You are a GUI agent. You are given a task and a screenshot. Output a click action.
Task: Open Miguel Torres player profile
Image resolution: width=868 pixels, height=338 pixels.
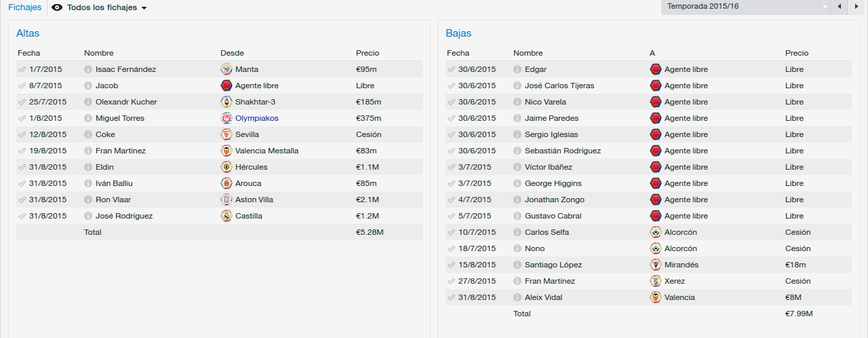[x=120, y=118]
